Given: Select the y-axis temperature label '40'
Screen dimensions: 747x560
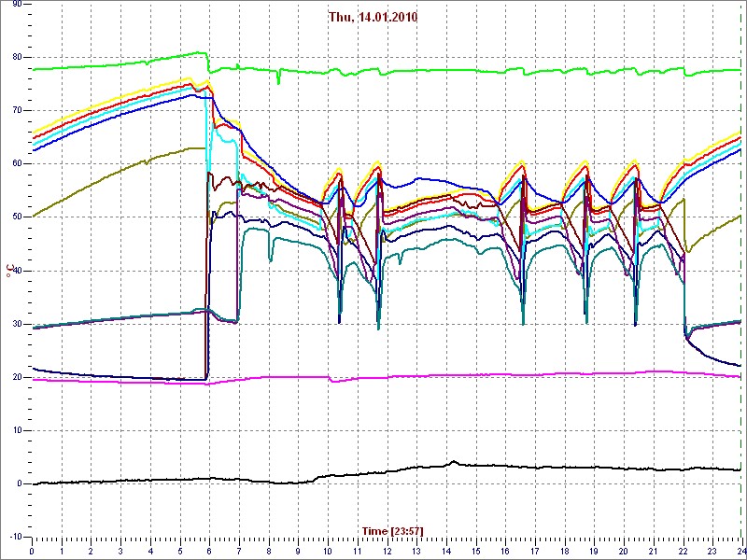Looking at the screenshot, I should click(x=17, y=271).
